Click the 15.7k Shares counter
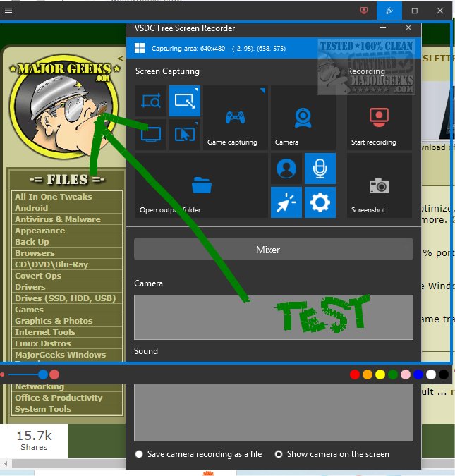Image resolution: width=455 pixels, height=476 pixels. click(x=34, y=441)
